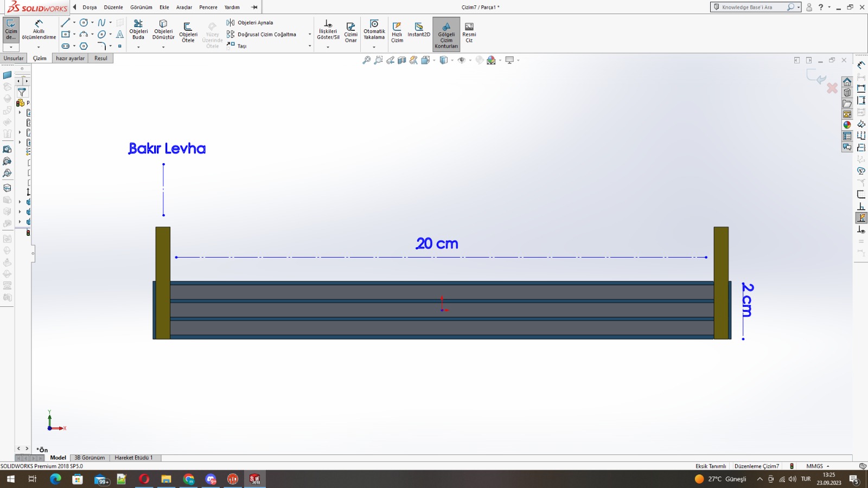Image resolution: width=868 pixels, height=488 pixels.
Task: Cancel sketch with the red X corner icon
Action: click(832, 88)
